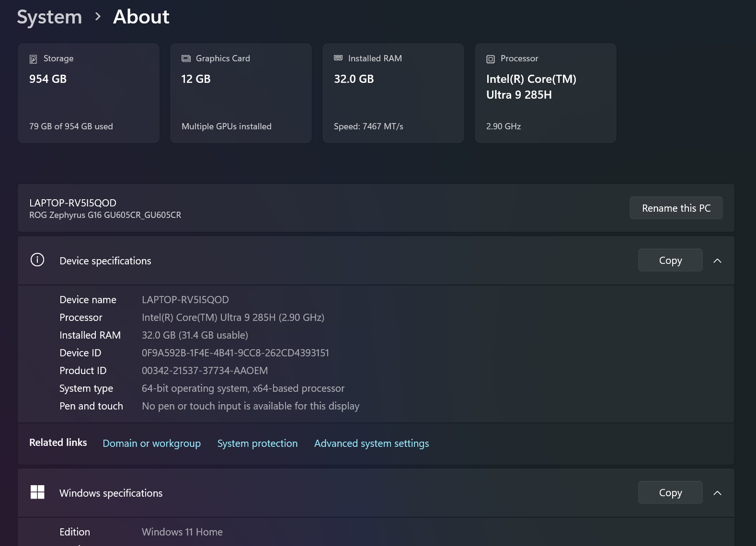The image size is (756, 546).
Task: Open the Storage 954 GB card
Action: click(89, 93)
